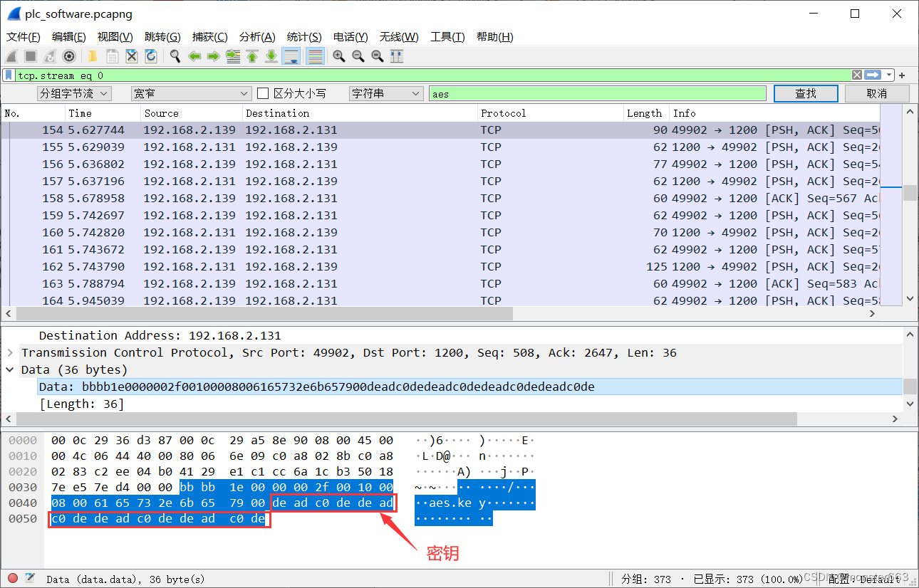The height and width of the screenshot is (588, 919).
Task: Jump to last packet icon
Action: coord(271,56)
